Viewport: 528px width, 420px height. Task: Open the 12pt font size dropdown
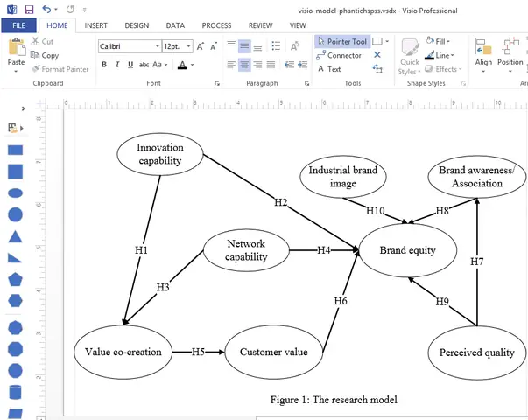188,46
